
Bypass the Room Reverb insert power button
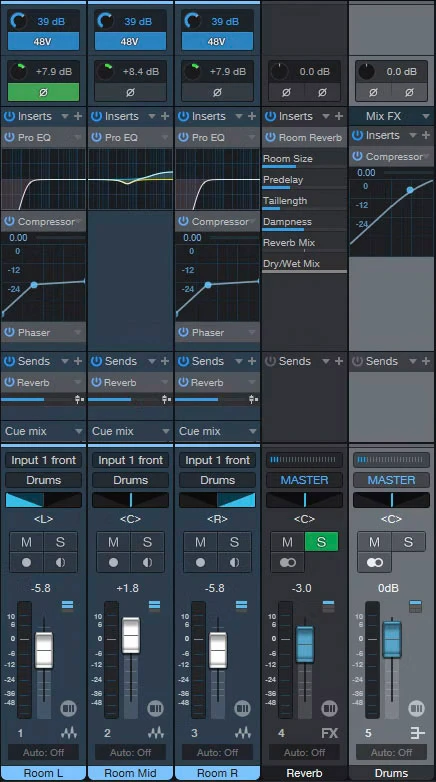(270, 137)
